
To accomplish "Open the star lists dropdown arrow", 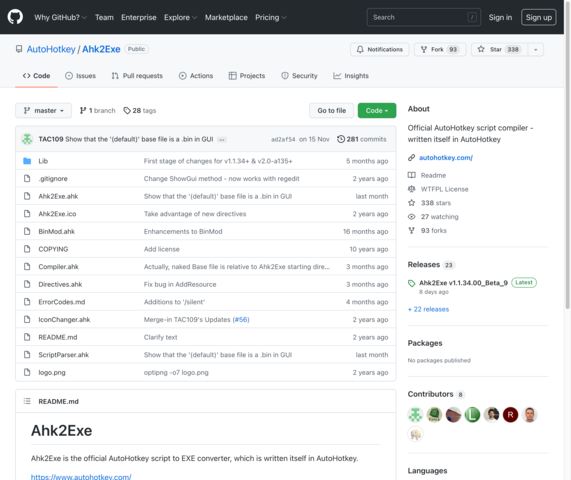I will click(536, 50).
